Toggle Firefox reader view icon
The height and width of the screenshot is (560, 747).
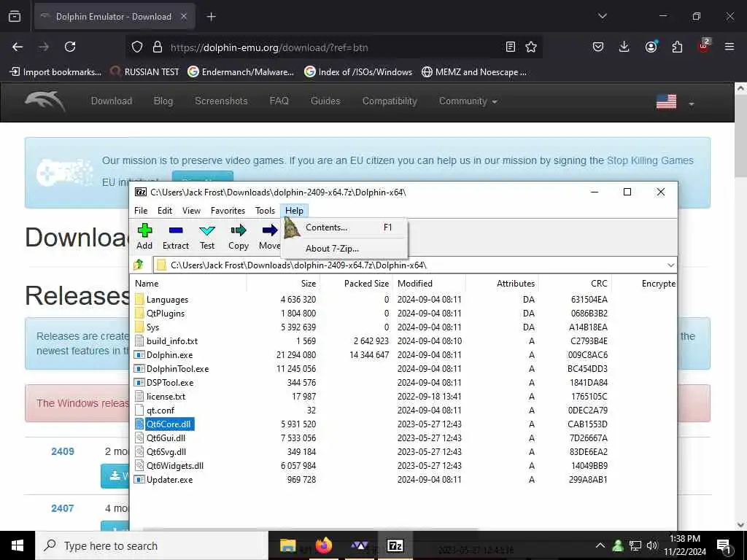(x=510, y=47)
